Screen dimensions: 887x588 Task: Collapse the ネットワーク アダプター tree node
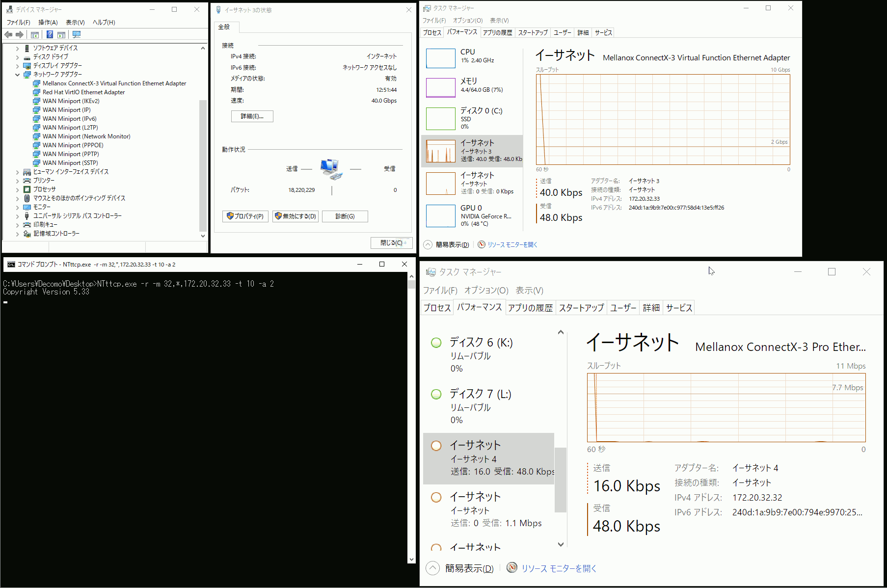coord(18,75)
